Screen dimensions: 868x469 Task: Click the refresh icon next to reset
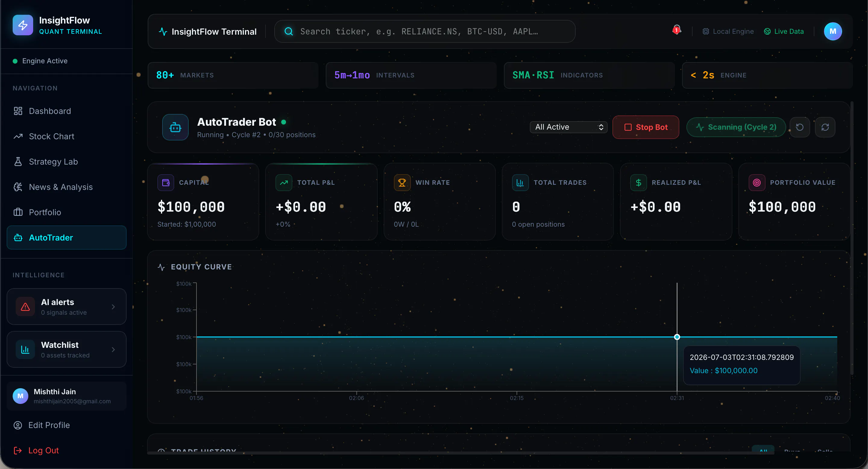(x=825, y=127)
